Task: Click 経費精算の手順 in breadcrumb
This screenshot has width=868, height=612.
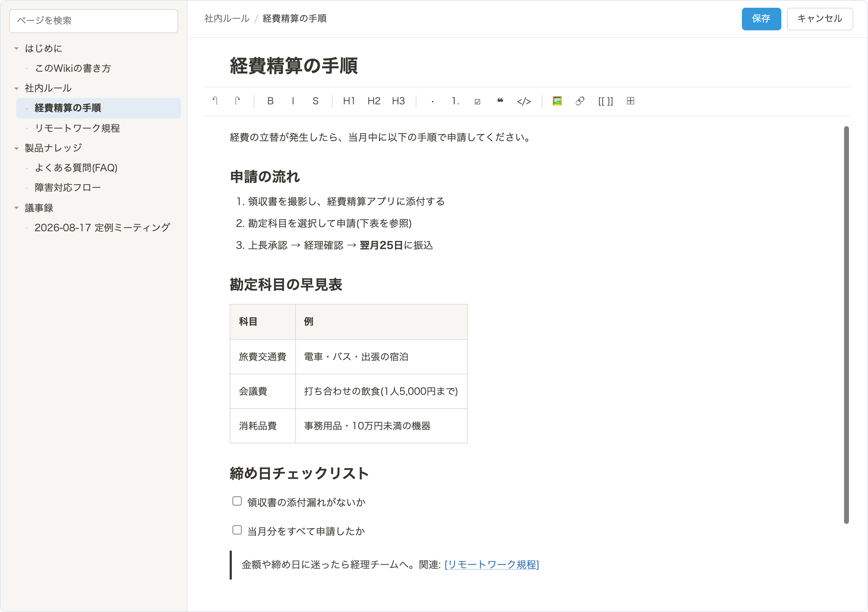Action: coord(294,19)
